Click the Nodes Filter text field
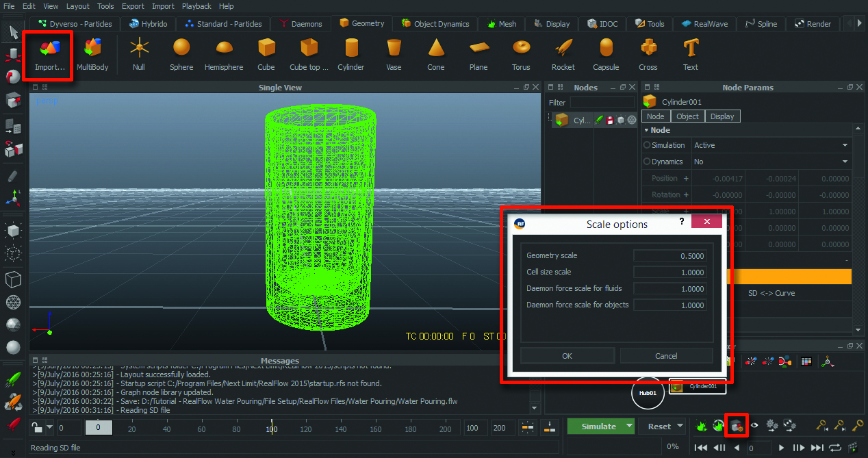The image size is (868, 458). click(602, 102)
